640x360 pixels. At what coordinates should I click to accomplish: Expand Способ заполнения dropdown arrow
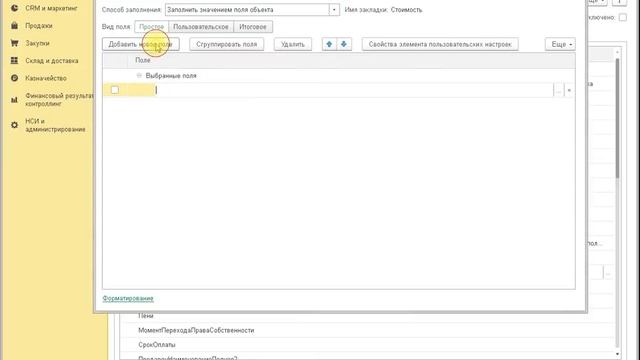334,10
